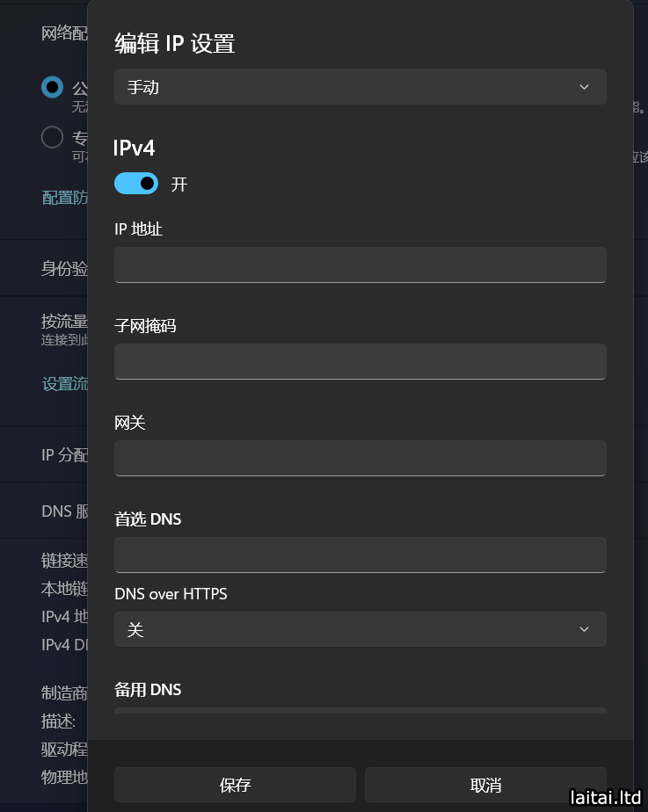Toggle the IPv4 switch off
This screenshot has width=648, height=812.
(x=136, y=183)
